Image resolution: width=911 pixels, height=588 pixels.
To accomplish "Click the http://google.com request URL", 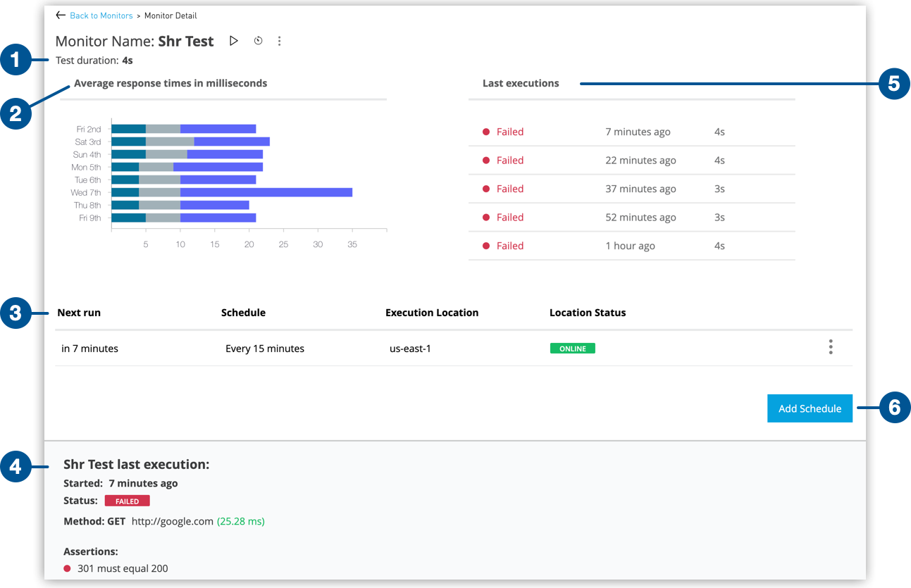I will tap(172, 522).
